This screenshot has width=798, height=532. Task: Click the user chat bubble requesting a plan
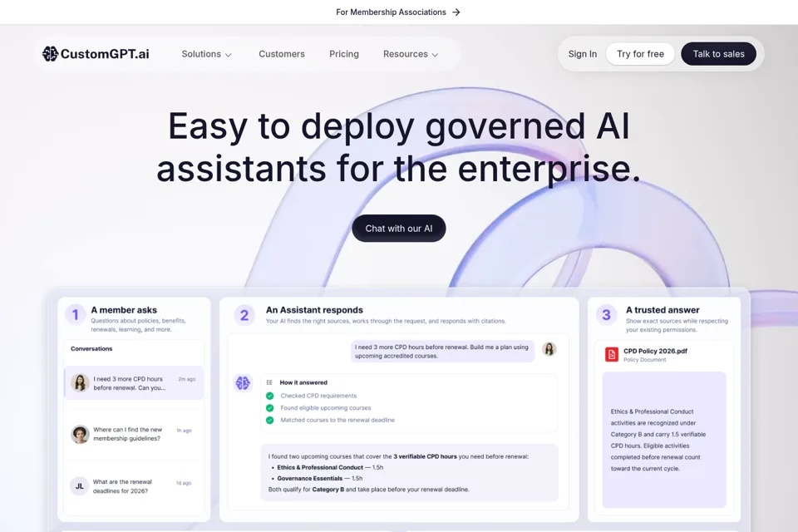pyautogui.click(x=442, y=352)
